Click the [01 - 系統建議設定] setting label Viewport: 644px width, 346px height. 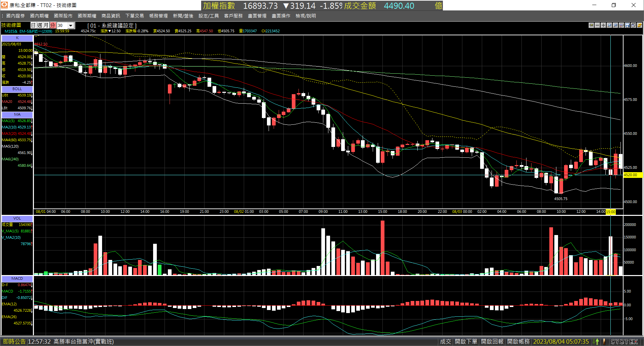coord(112,26)
